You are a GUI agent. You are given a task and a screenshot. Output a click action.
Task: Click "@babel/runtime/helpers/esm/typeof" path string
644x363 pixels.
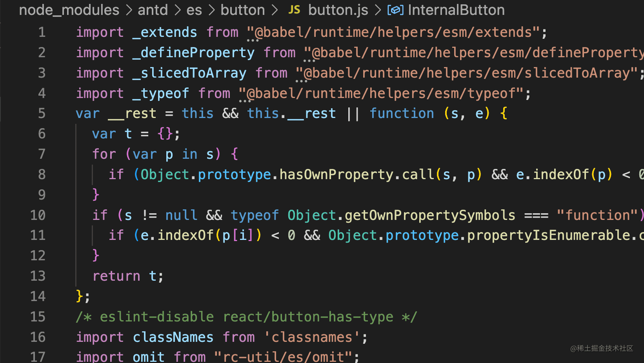pyautogui.click(x=382, y=93)
